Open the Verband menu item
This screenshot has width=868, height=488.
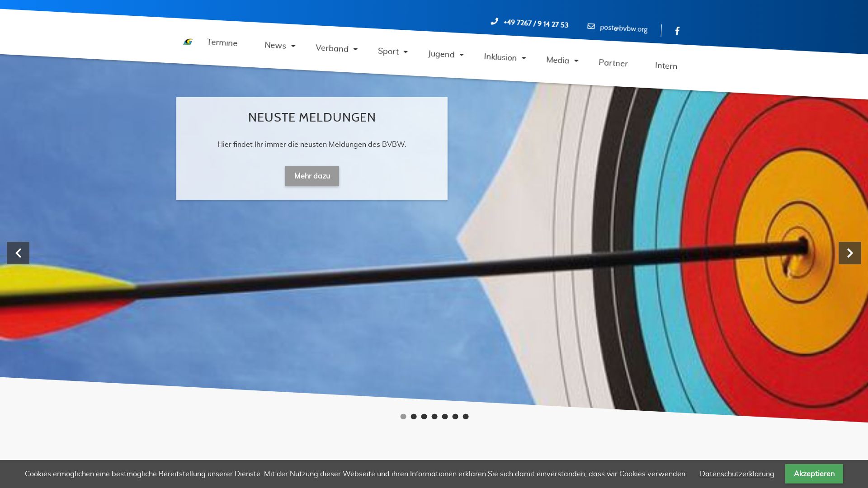pos(332,48)
